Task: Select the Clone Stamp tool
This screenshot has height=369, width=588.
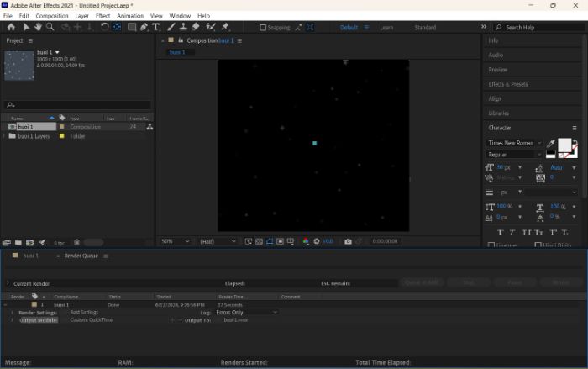Action: 183,27
